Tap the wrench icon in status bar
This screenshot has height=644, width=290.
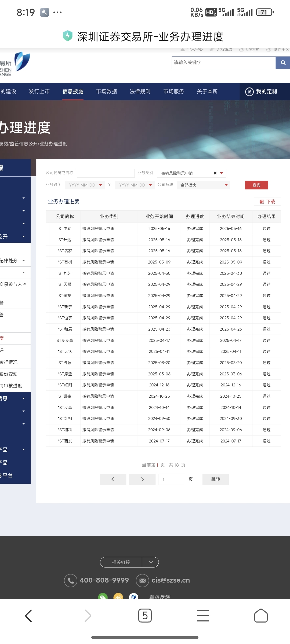click(x=45, y=12)
